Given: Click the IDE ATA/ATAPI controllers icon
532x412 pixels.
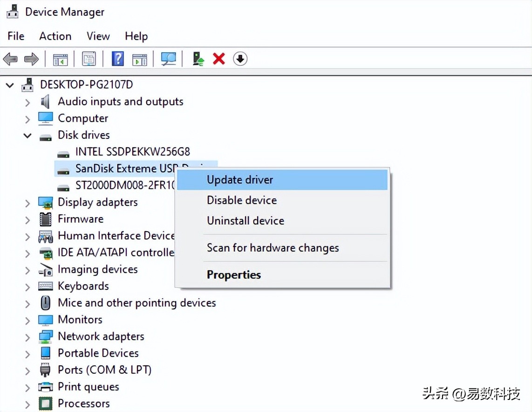Looking at the screenshot, I should pos(46,253).
